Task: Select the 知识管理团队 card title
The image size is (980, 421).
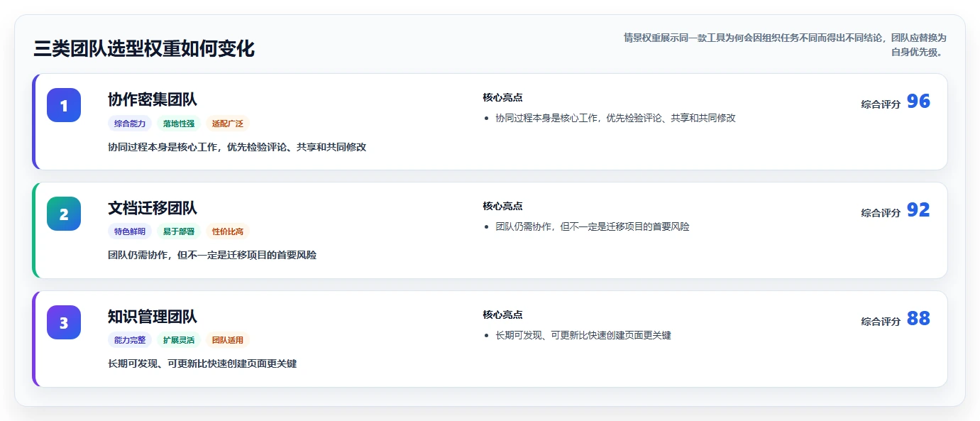Action: click(153, 317)
